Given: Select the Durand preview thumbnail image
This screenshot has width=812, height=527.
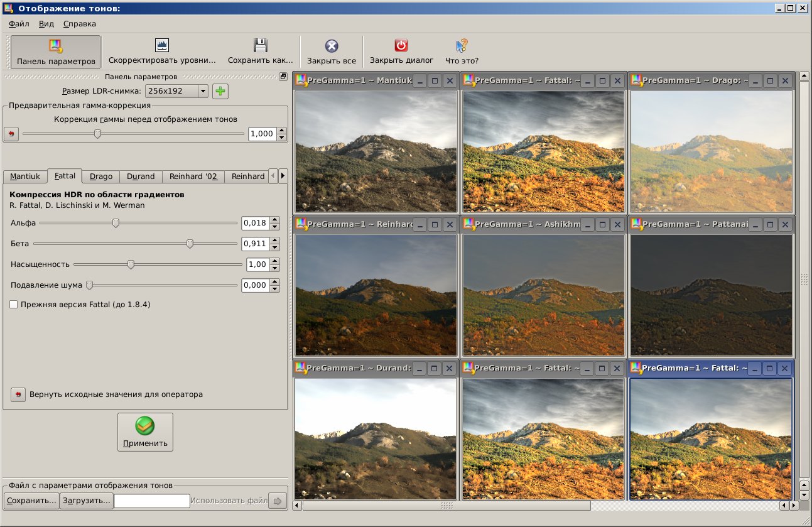Looking at the screenshot, I should coord(376,438).
